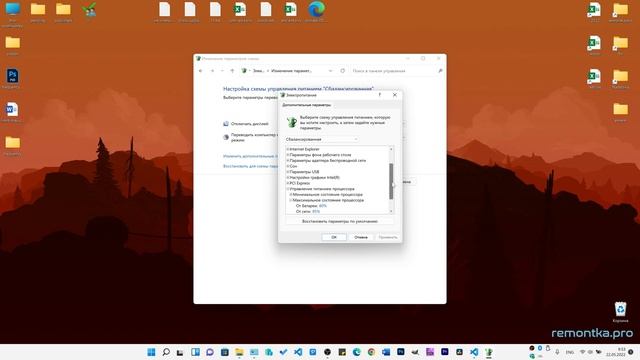Open the Сбалансированная power plan dropdown
The width and height of the screenshot is (640, 360).
[x=322, y=140]
